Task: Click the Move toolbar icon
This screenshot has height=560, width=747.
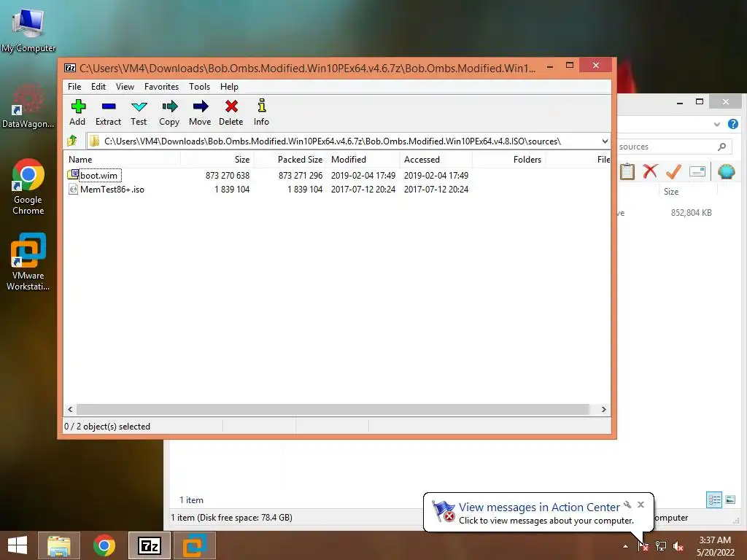Action: (x=200, y=112)
